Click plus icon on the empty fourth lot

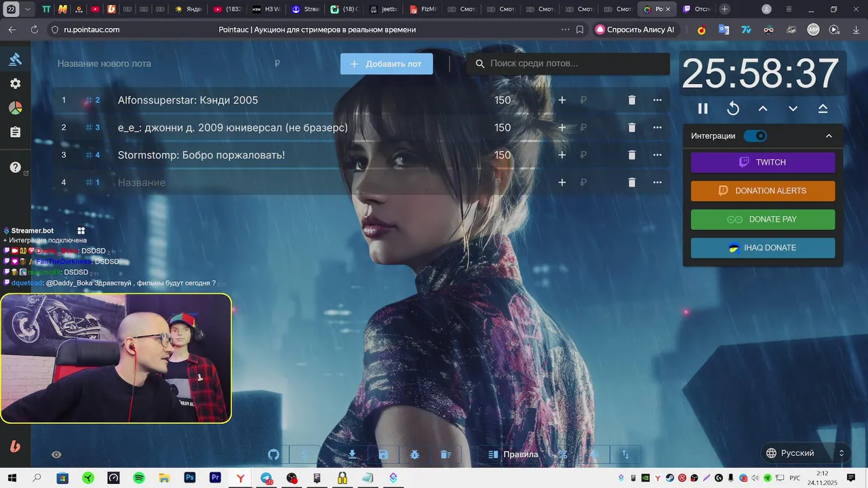[561, 182]
